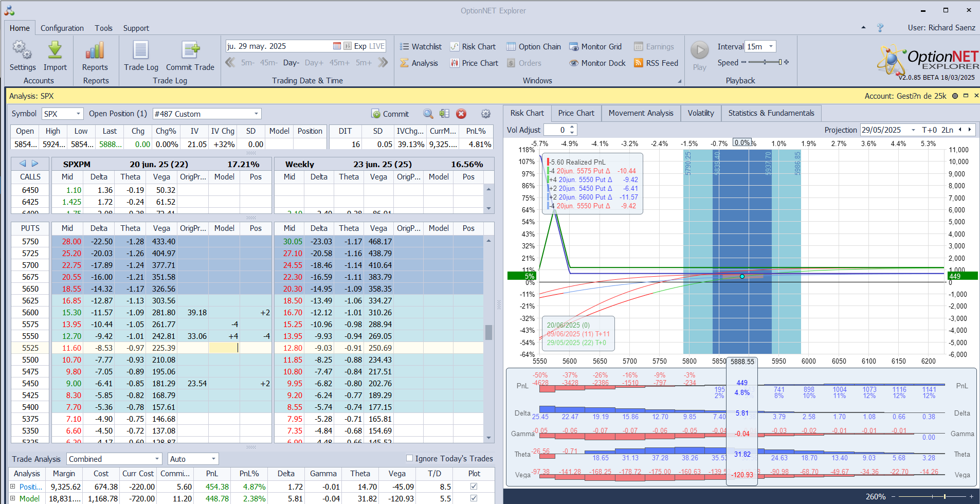Click the red delete position icon

point(461,114)
